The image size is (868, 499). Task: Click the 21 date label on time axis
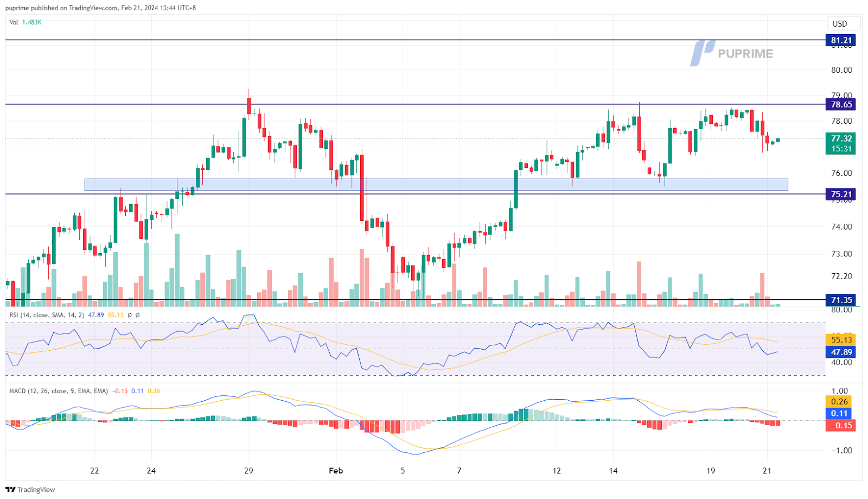(x=767, y=471)
